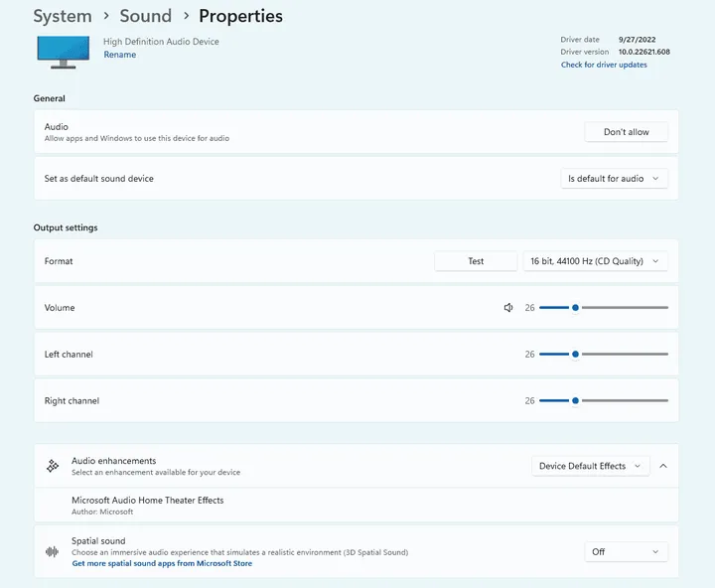The image size is (715, 588).
Task: Open the audio format quality dropdown
Action: tap(595, 261)
